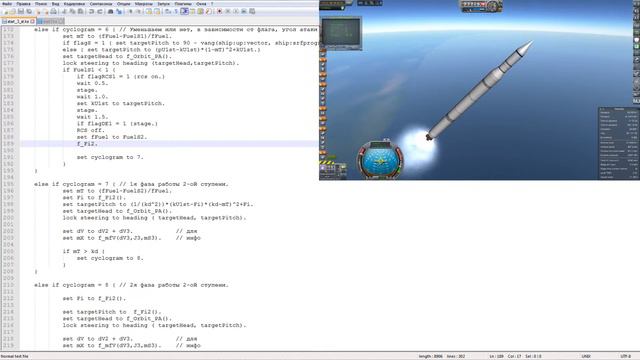Image resolution: width=640 pixels, height=360 pixels.
Task: Click the kOS terminal window in KSP
Action: tap(341, 33)
